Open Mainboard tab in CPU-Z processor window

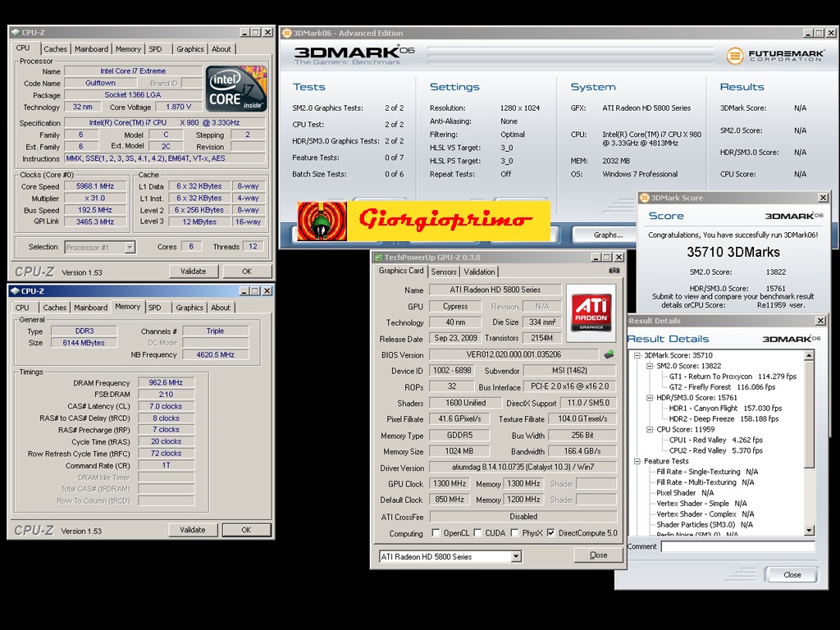click(91, 48)
